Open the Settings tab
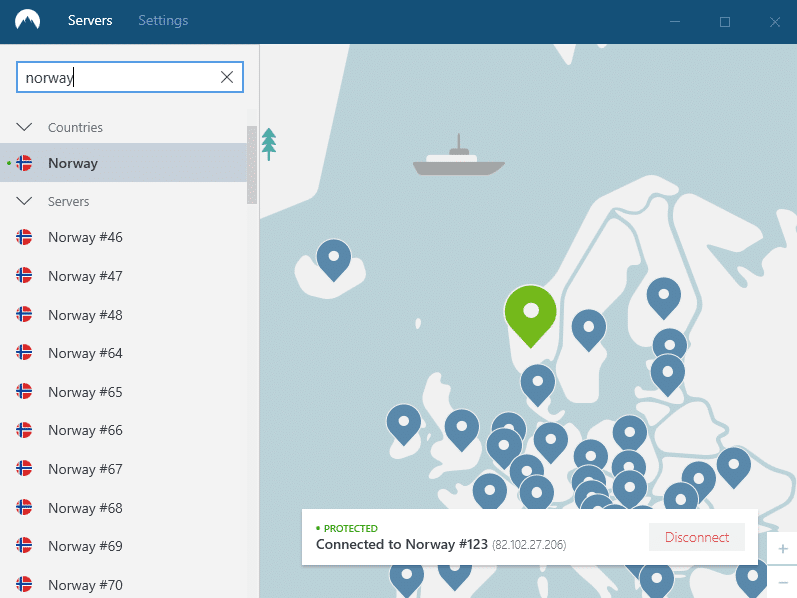Screen dimensions: 797x598 click(163, 20)
